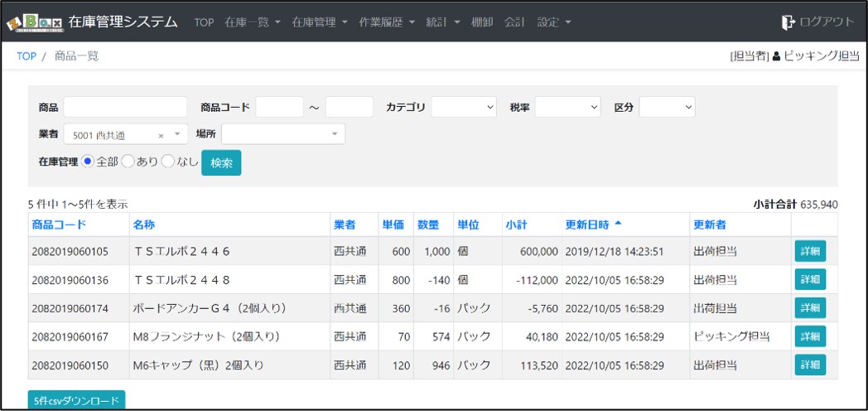Sort by 業者 column header
Image resolution: width=868 pixels, height=411 pixels.
pos(345,225)
